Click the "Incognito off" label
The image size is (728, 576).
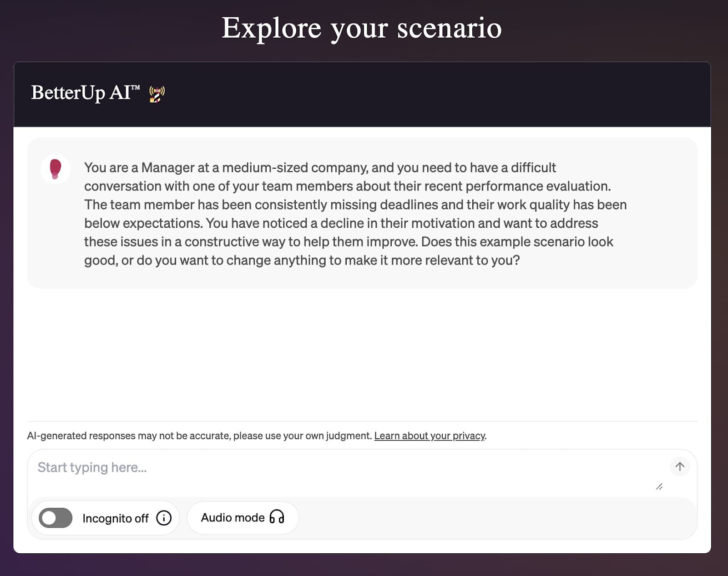[116, 518]
